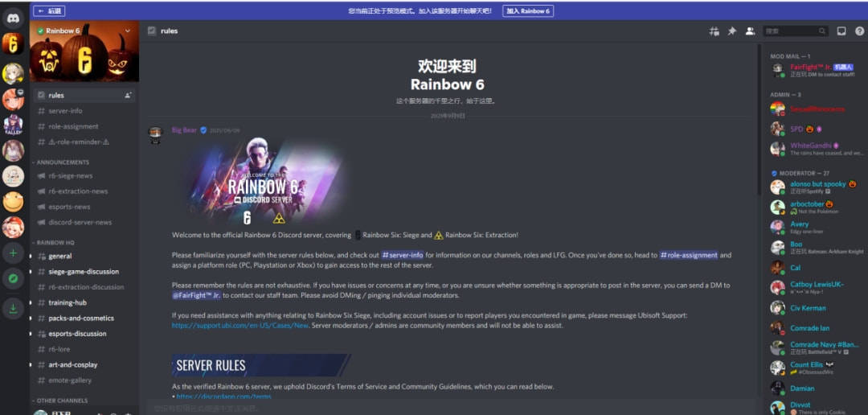Click the Download apps arrow icon

click(x=13, y=309)
